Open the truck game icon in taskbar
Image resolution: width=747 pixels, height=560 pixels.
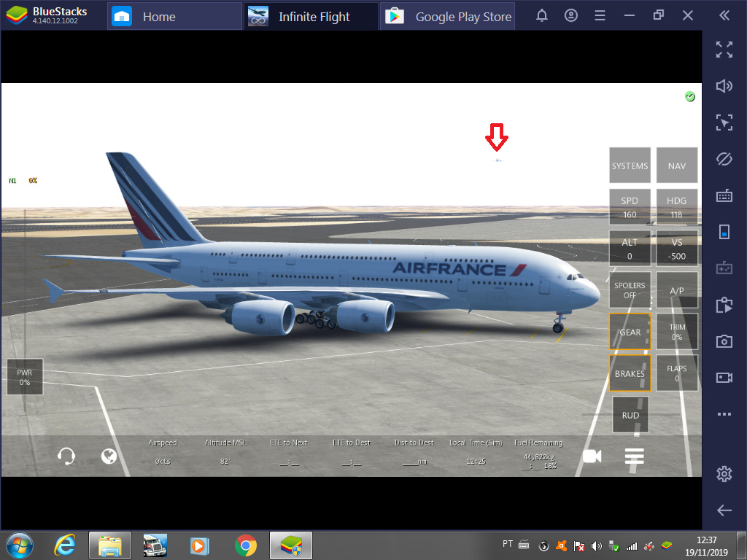point(155,545)
